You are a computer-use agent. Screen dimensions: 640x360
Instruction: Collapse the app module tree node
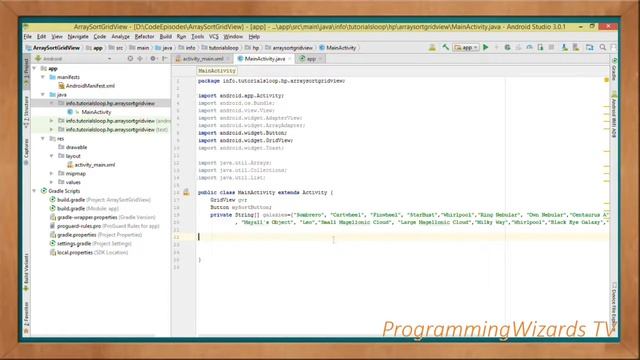coord(35,69)
